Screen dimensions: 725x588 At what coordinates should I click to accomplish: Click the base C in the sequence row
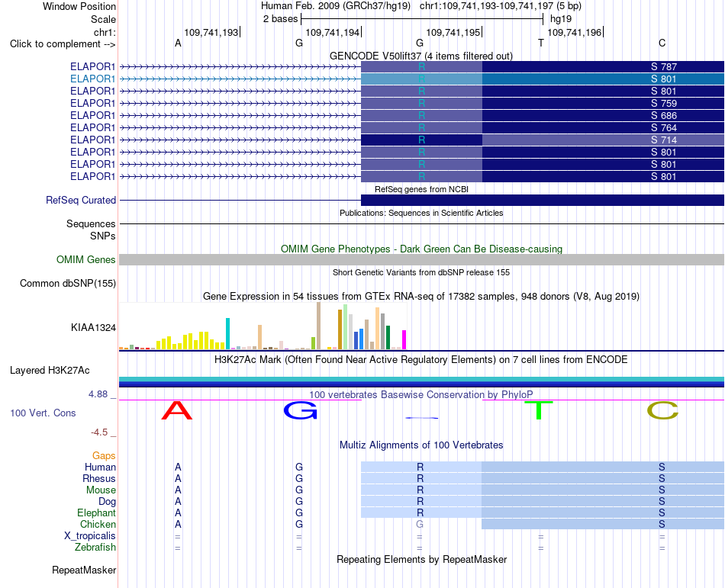[662, 43]
